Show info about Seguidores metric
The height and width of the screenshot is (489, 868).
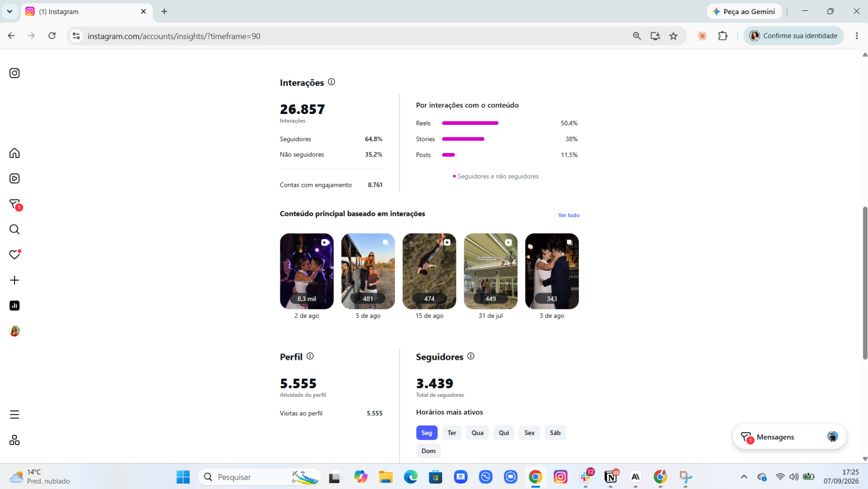click(471, 356)
